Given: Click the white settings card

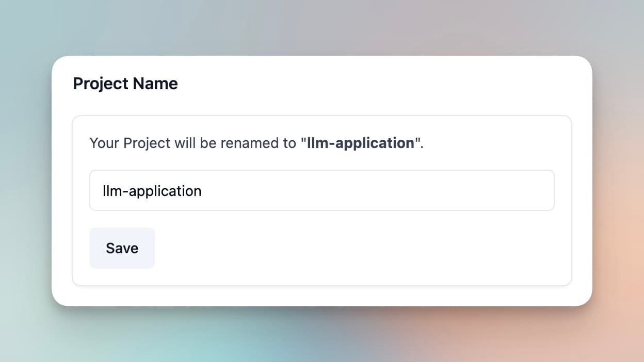Looking at the screenshot, I should (322, 180).
